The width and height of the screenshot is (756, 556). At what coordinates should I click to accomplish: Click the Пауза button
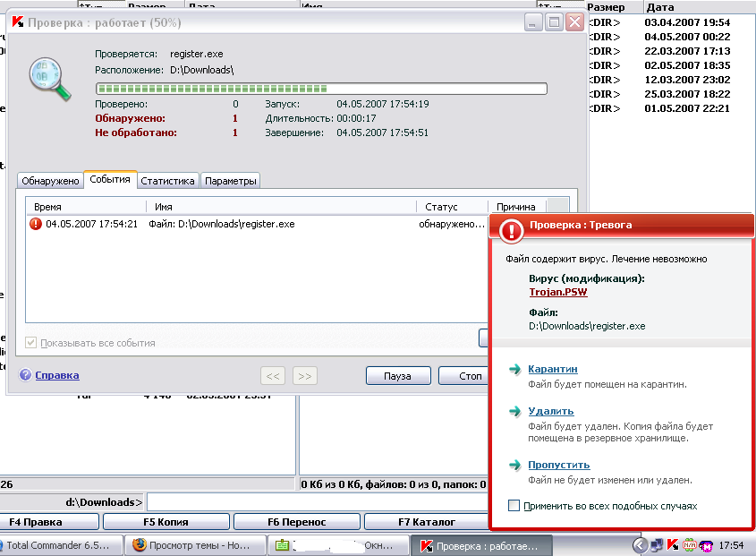[x=398, y=376]
